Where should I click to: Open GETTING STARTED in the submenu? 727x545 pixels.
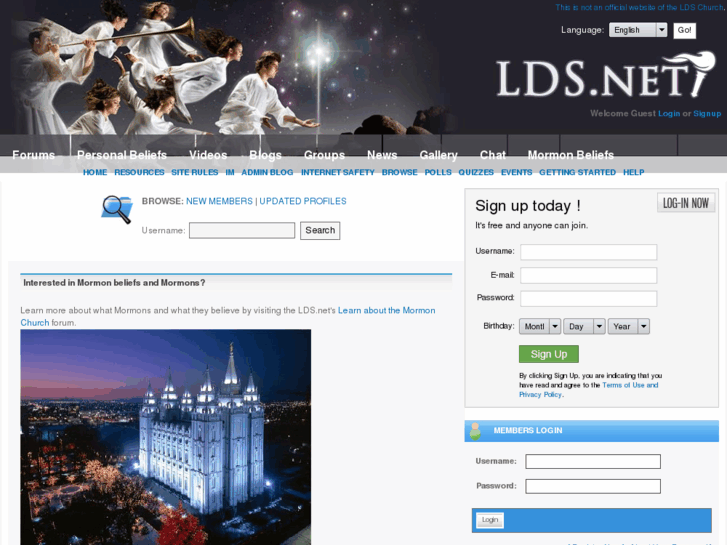(577, 173)
